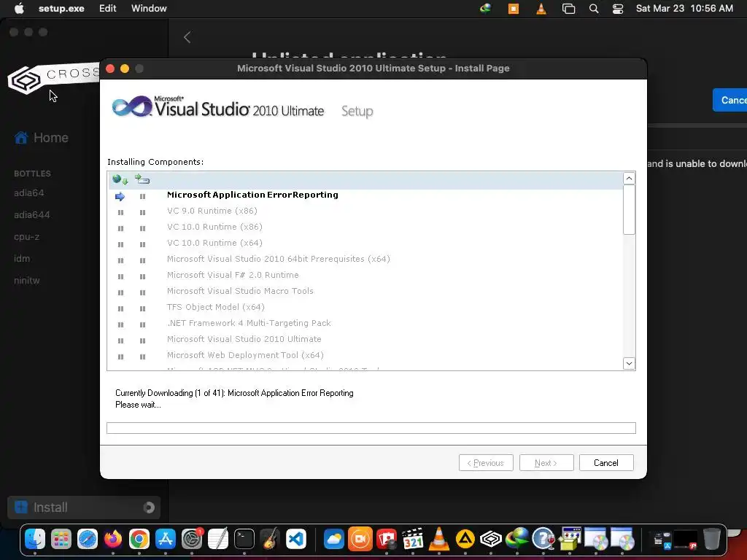Click the VC 10.0 Runtime (x64) row
Viewport: 747px width, 560px height.
(214, 243)
